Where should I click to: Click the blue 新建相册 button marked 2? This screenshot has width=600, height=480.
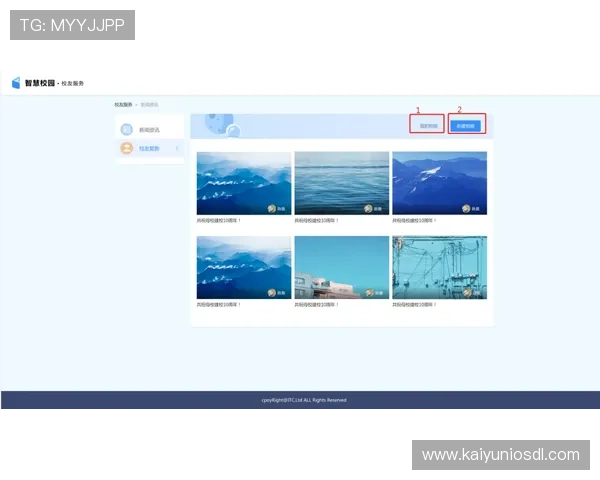click(467, 126)
